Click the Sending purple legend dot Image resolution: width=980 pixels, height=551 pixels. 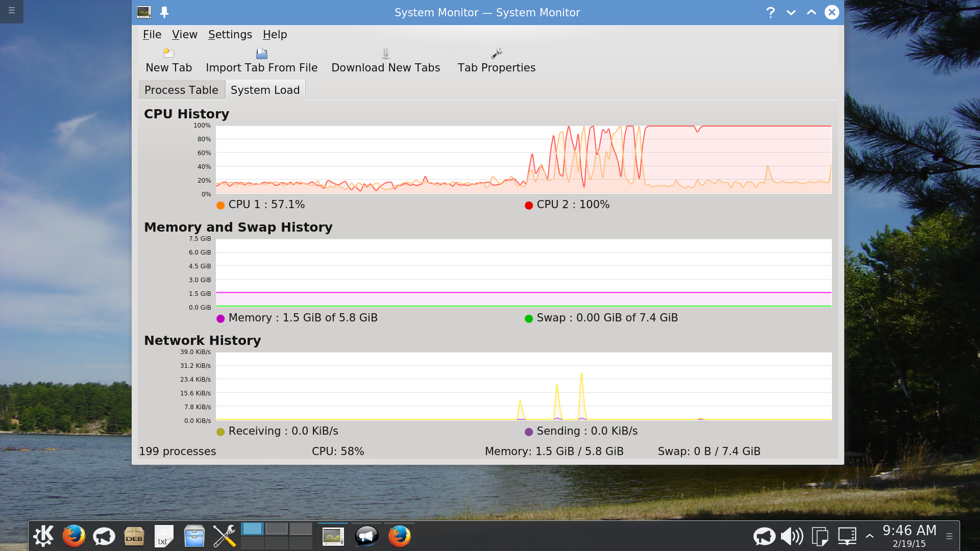click(x=529, y=432)
